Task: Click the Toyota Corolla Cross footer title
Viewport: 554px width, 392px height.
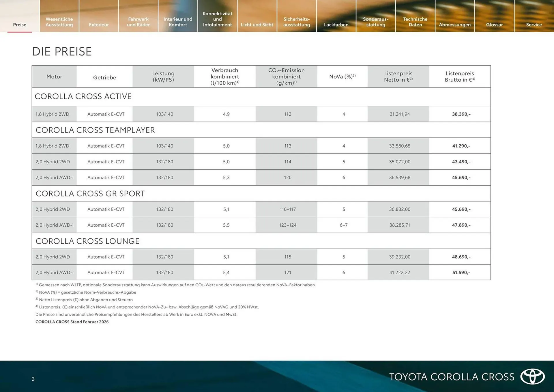Action: coord(452,377)
